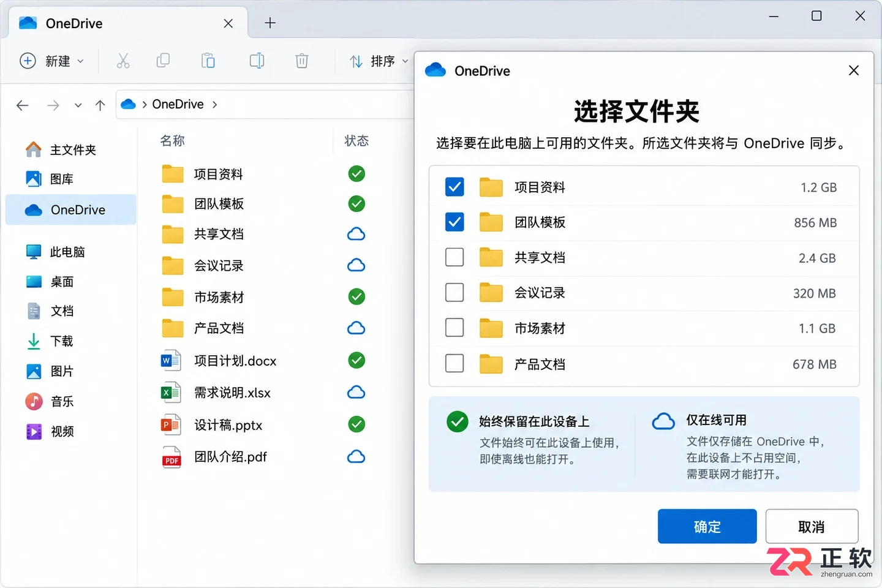Expand chevron after OneDrive in address bar

215,105
